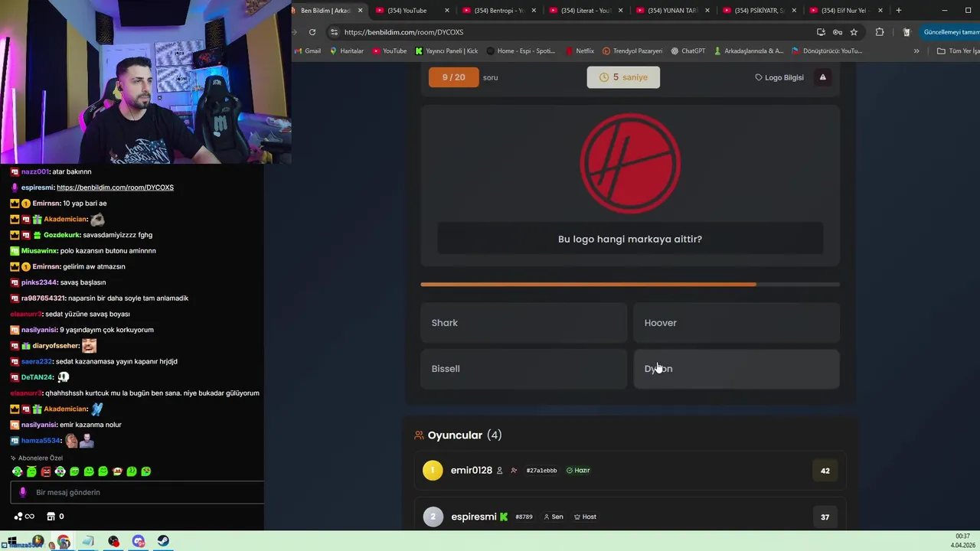Viewport: 980px width, 551px height.
Task: Pick the first subscriber emote with headphones
Action: coord(17,471)
